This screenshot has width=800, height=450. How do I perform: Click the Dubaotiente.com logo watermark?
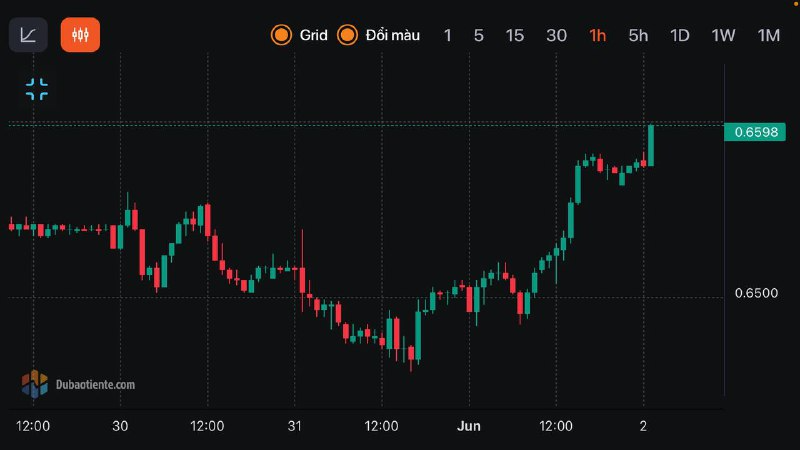click(78, 384)
